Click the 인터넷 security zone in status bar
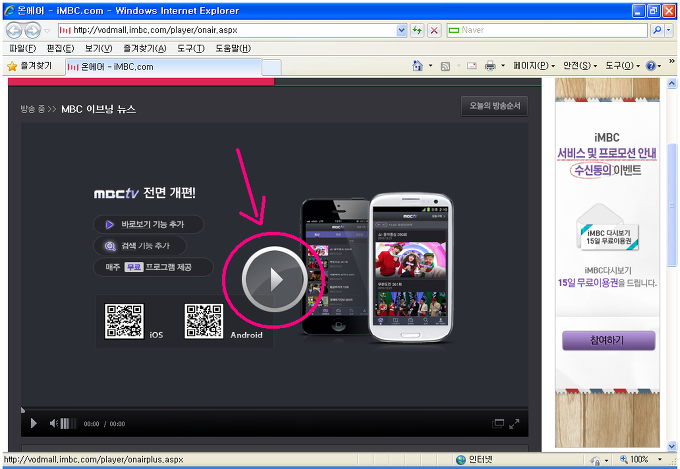680x469 pixels. tap(474, 459)
